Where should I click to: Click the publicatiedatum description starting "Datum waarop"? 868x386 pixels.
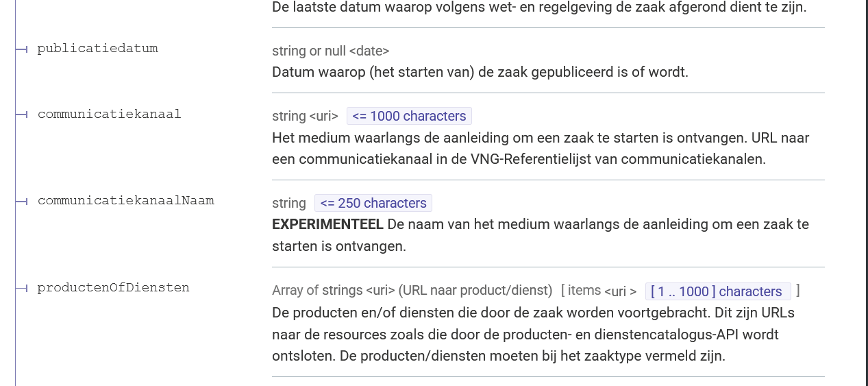click(x=480, y=72)
